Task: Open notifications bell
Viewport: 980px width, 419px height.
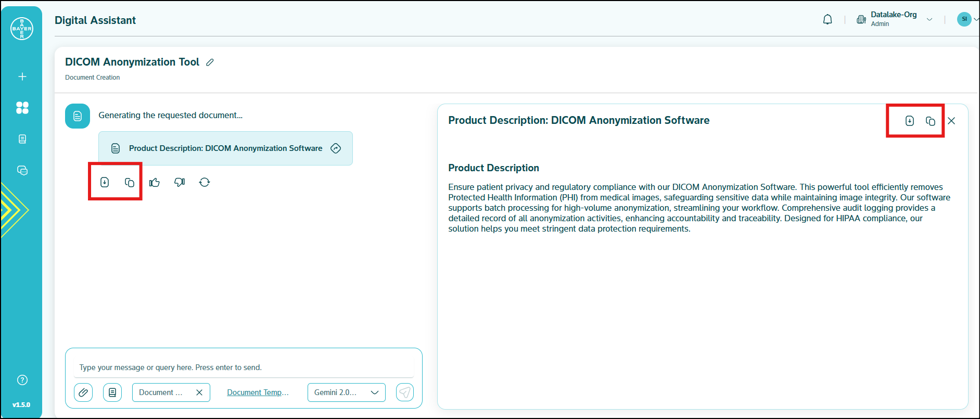Action: pos(828,20)
